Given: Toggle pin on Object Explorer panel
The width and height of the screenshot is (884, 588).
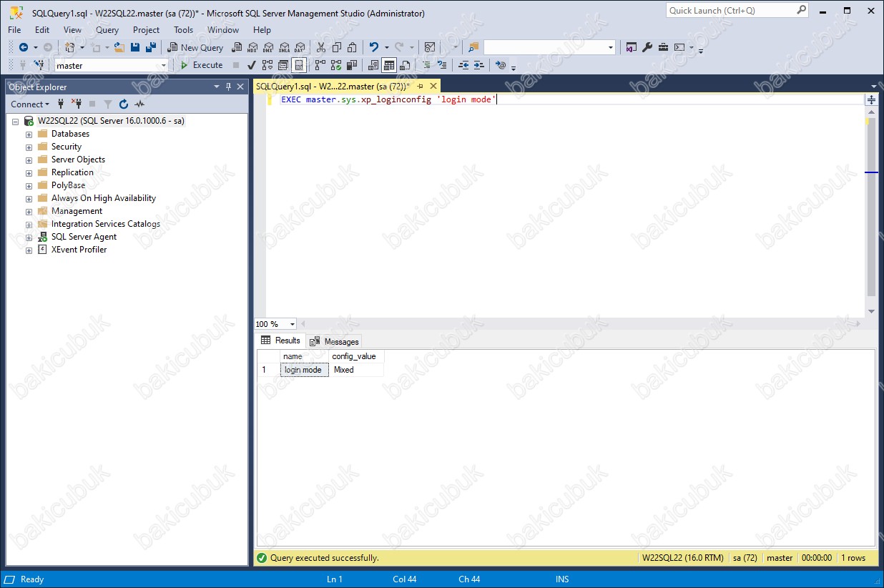Looking at the screenshot, I should point(229,87).
